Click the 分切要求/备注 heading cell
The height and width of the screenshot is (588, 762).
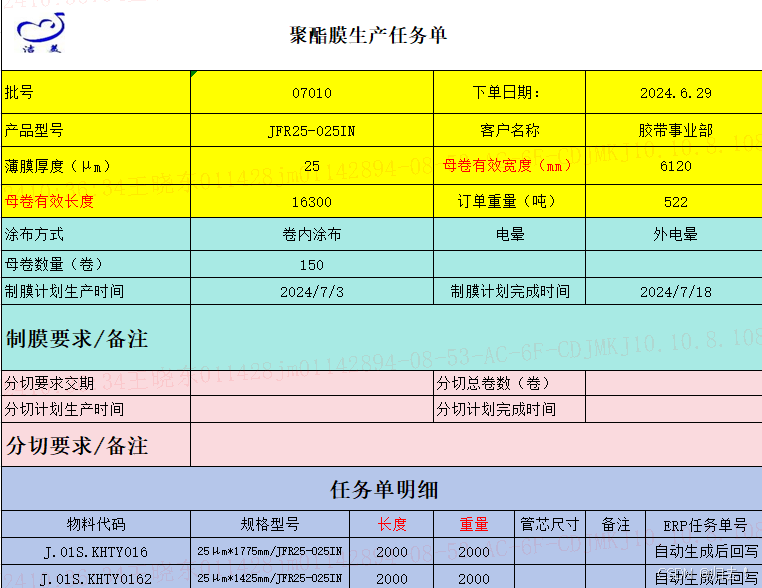96,445
